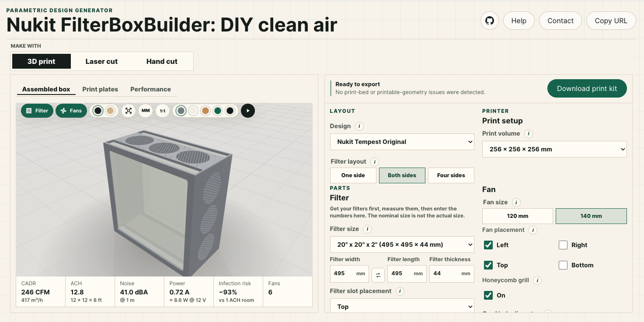Click the info icon next to Fan placement
The width and height of the screenshot is (644, 322).
533,230
